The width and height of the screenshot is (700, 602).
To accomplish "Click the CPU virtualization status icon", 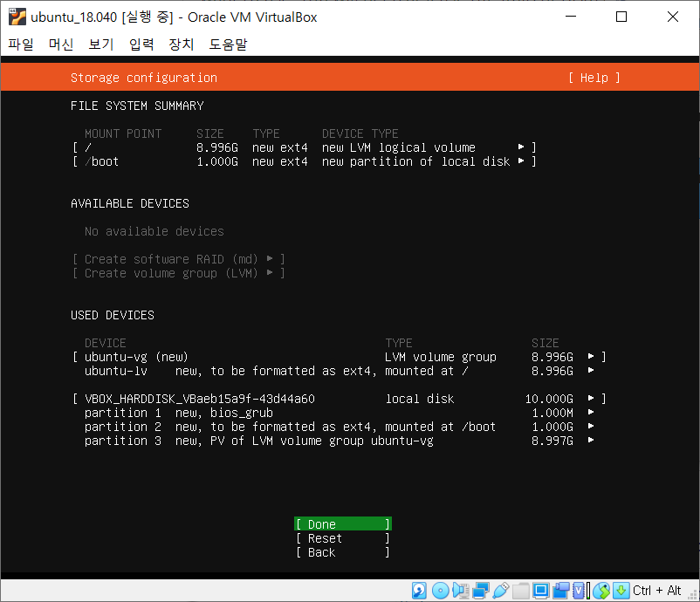I will [581, 591].
